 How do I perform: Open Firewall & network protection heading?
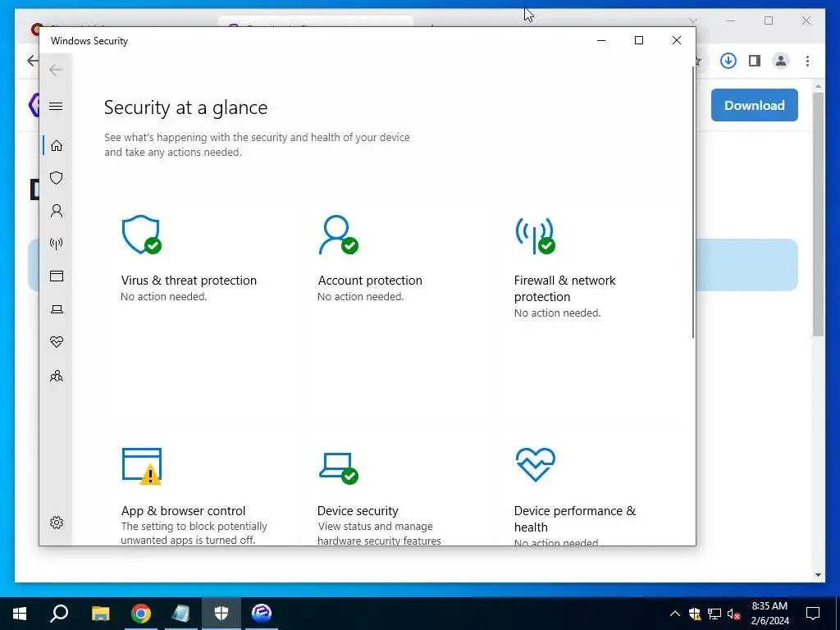564,288
